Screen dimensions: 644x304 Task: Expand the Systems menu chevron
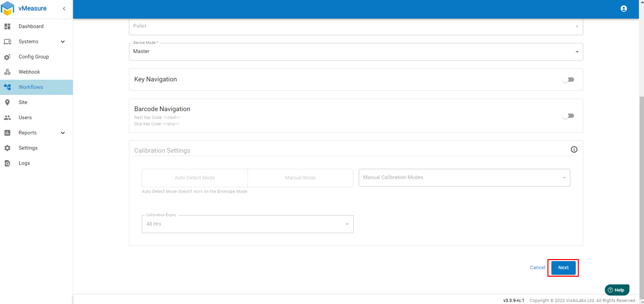tap(63, 41)
